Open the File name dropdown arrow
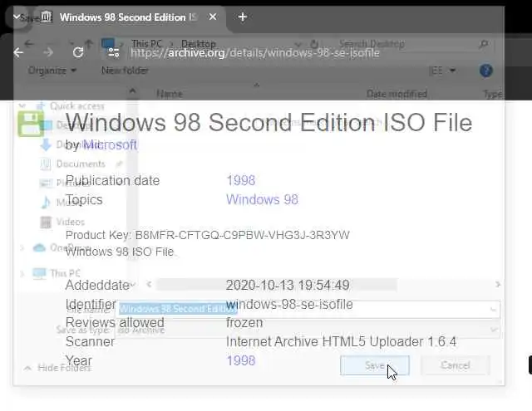The image size is (532, 411). [x=493, y=309]
